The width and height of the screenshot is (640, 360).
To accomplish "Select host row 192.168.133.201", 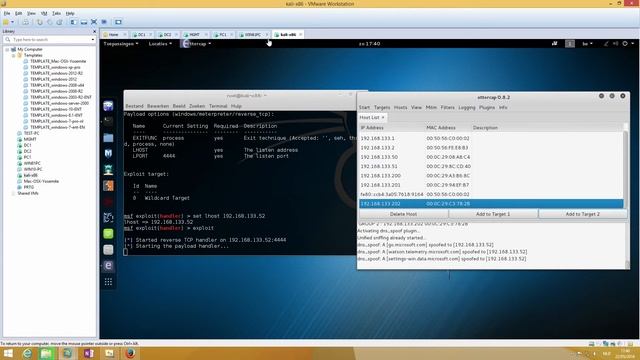I will (x=491, y=185).
